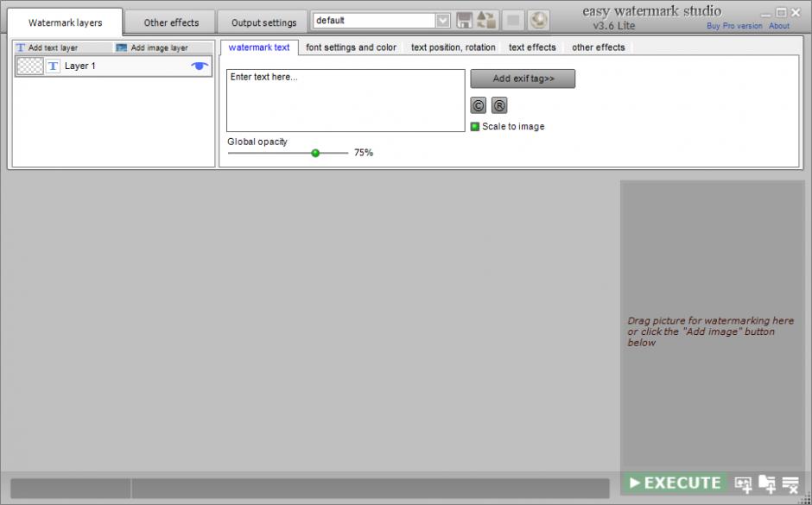The image size is (812, 505).
Task: Click Add image layer button
Action: (x=152, y=47)
